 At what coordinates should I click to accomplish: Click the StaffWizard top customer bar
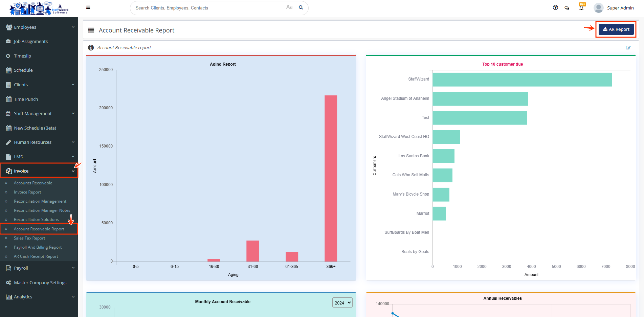click(x=522, y=80)
